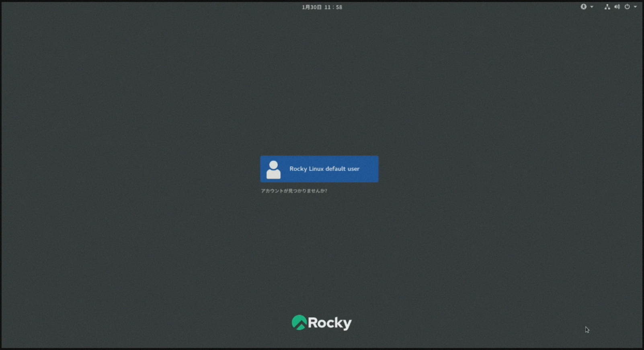The height and width of the screenshot is (350, 644).
Task: Open the power menu icon
Action: coord(627,7)
